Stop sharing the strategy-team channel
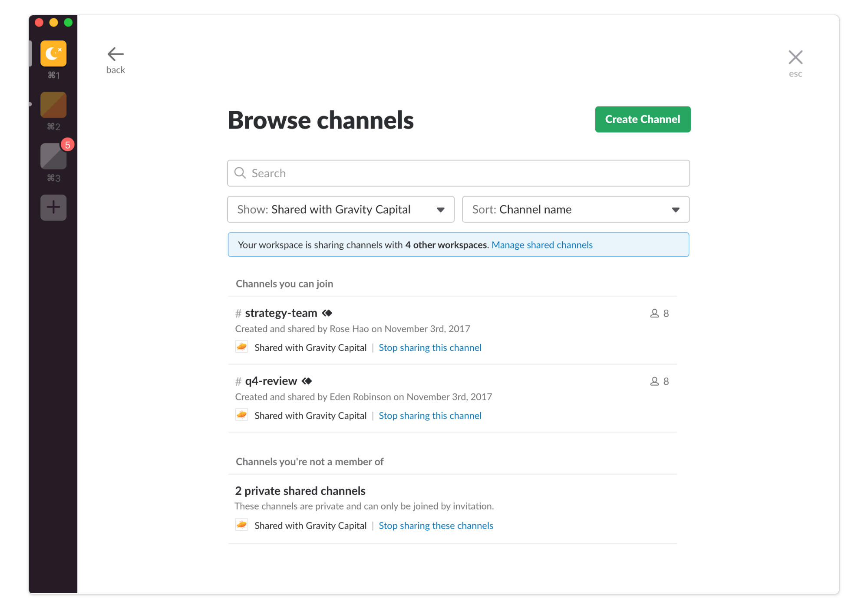The image size is (868, 615). (430, 347)
